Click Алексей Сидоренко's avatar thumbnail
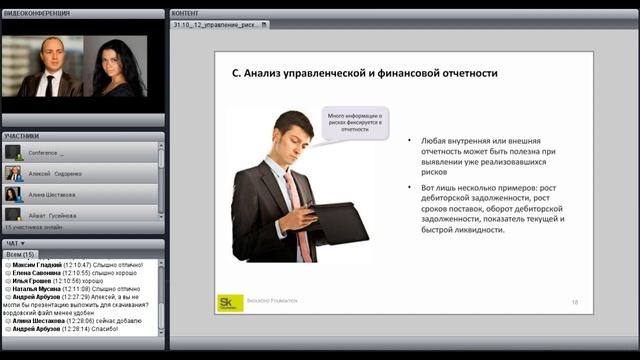 13,173
